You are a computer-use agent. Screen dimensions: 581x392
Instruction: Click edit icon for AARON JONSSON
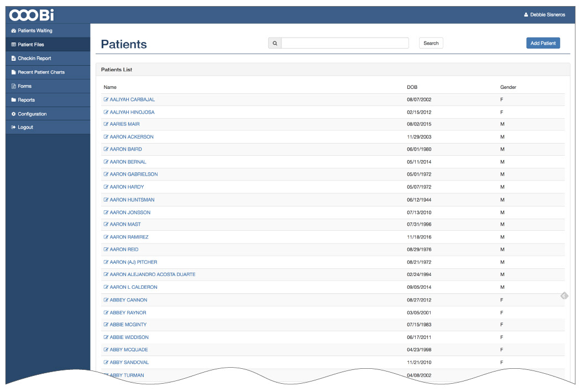pyautogui.click(x=106, y=213)
